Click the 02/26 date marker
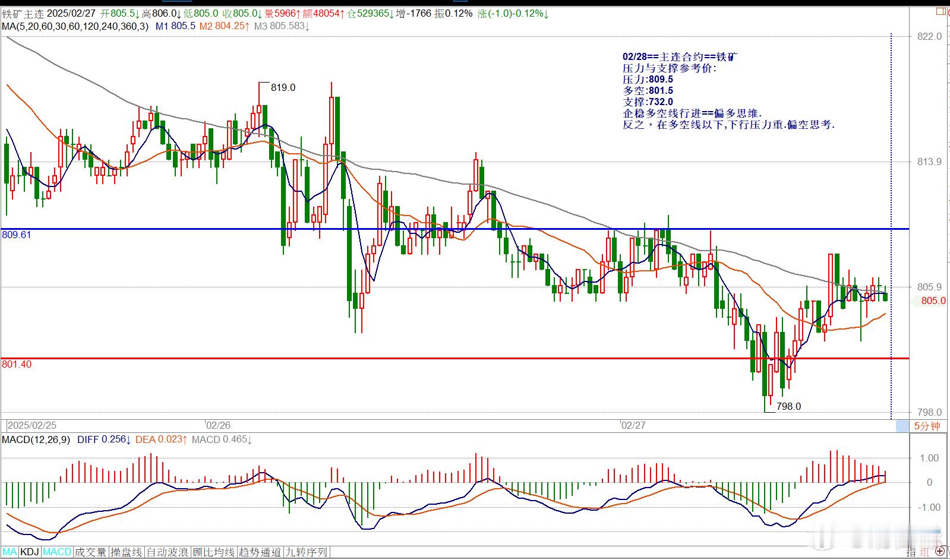950x560 pixels. point(218,425)
